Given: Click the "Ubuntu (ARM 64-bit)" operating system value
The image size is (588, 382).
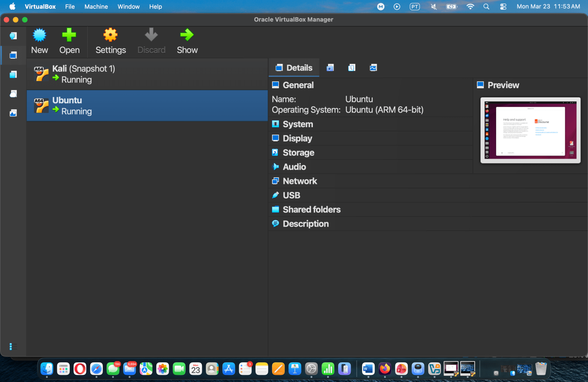Looking at the screenshot, I should (384, 110).
